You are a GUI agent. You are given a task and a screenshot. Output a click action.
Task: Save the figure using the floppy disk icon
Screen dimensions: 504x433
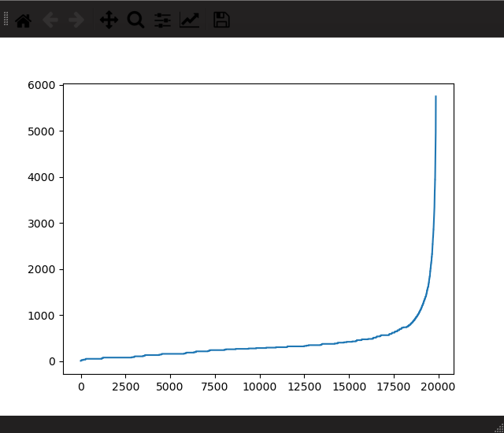pos(221,20)
